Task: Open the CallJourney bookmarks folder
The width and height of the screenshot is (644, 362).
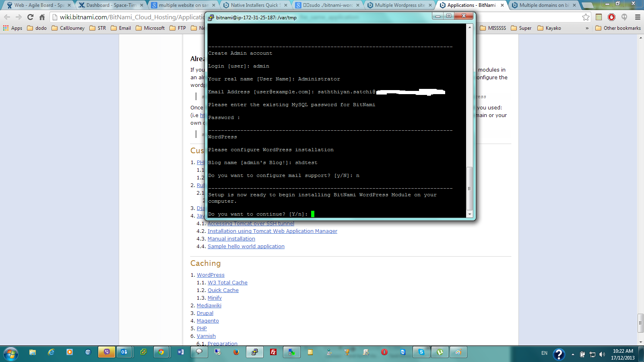Action: coord(68,28)
